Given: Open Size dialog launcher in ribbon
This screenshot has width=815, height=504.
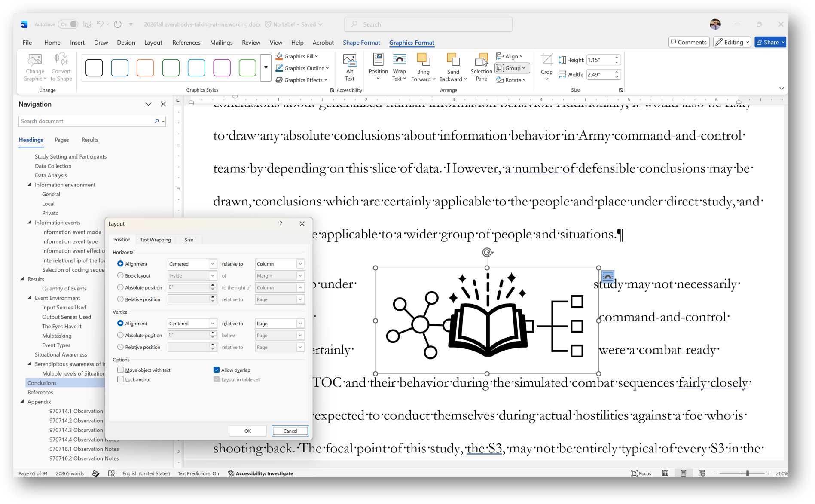Looking at the screenshot, I should coord(621,90).
